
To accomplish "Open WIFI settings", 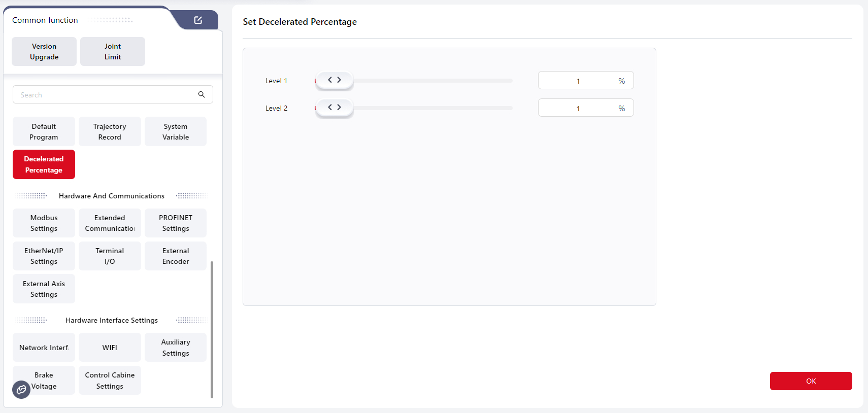I will click(x=110, y=348).
